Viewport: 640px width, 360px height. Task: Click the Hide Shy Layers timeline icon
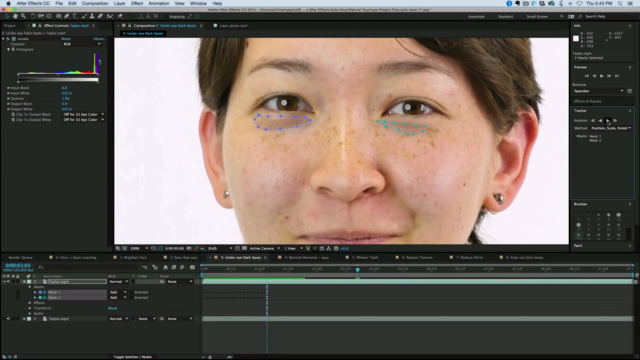(165, 267)
